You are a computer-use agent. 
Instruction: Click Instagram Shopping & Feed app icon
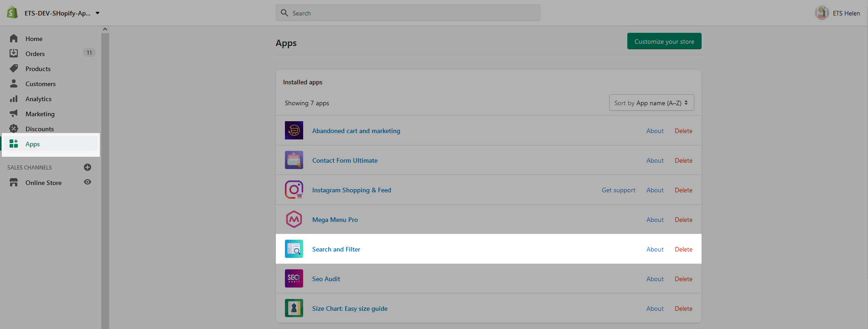coord(294,190)
